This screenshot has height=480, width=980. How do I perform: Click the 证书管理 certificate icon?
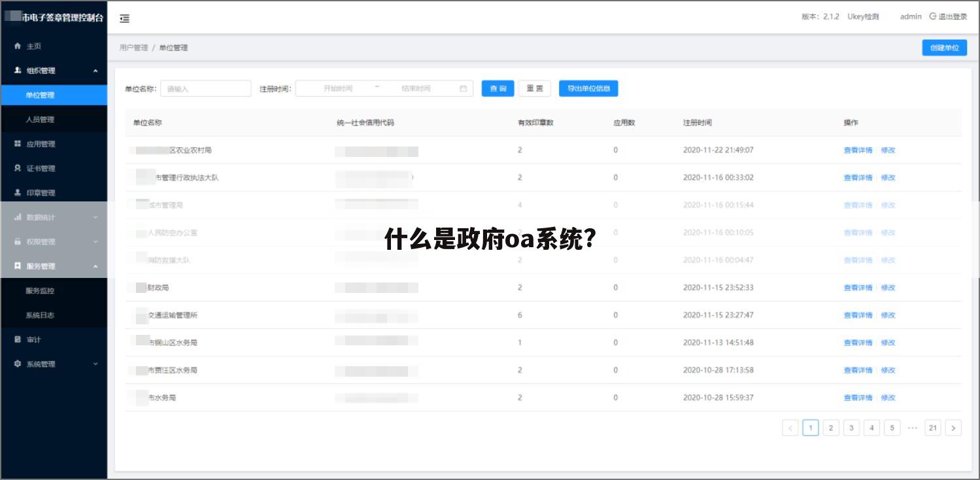[x=18, y=168]
